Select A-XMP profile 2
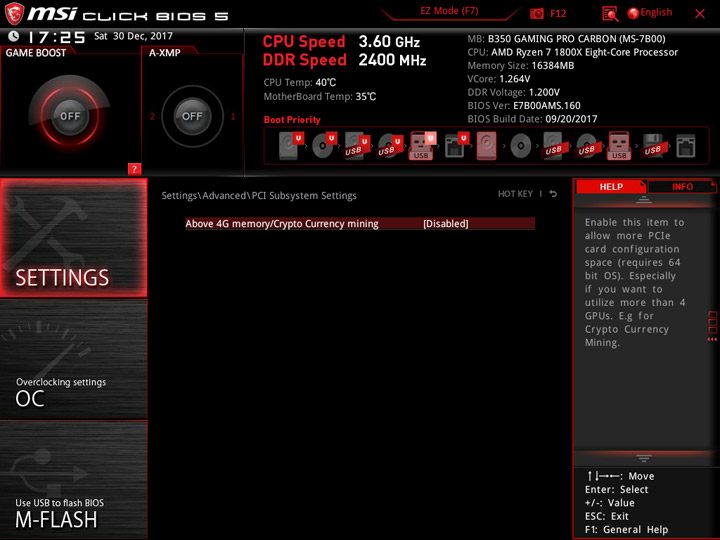This screenshot has height=540, width=720. click(x=152, y=116)
